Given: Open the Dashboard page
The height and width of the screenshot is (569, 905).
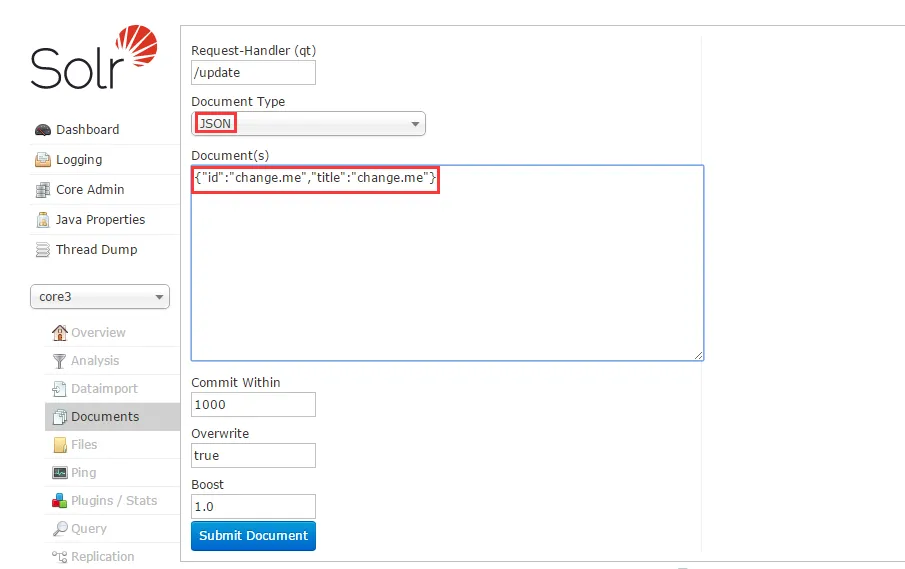Looking at the screenshot, I should click(88, 130).
